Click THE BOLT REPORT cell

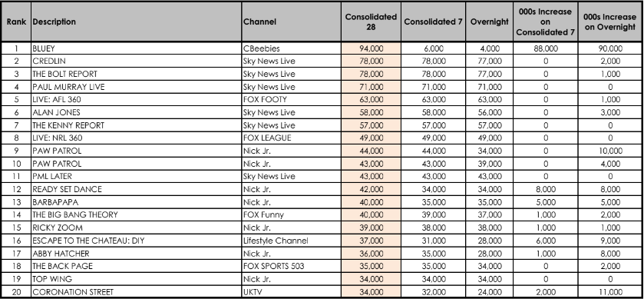pos(137,74)
